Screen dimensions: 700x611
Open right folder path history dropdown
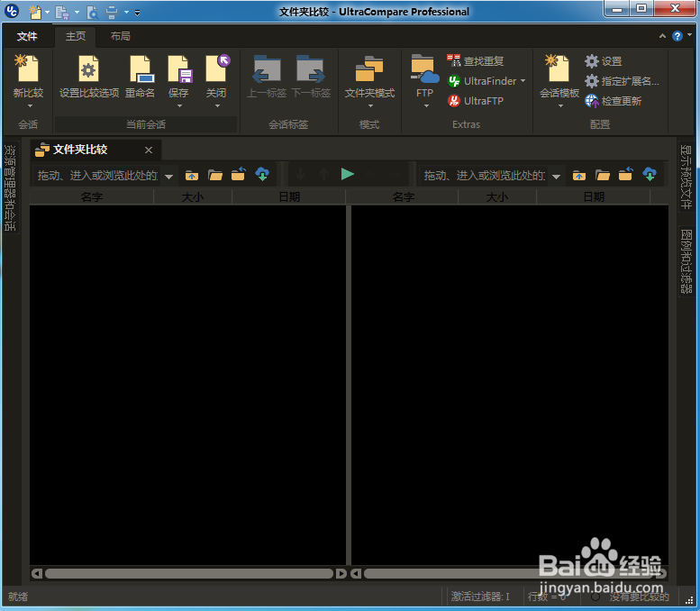[556, 177]
